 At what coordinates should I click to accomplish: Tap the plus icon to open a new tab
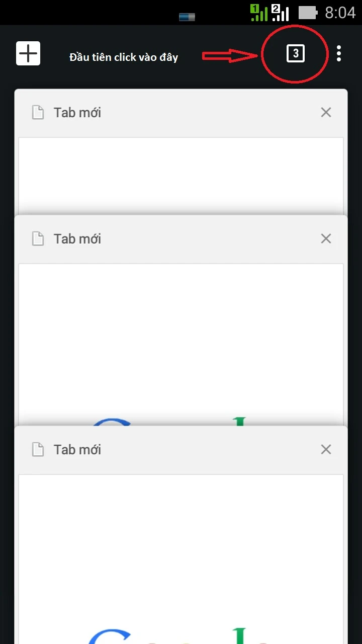tap(28, 53)
